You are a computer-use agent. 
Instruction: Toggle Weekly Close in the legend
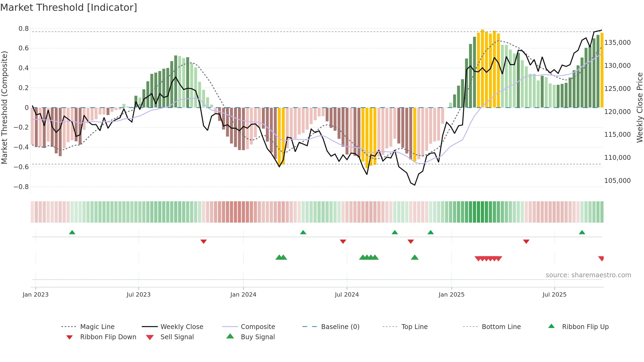click(173, 327)
